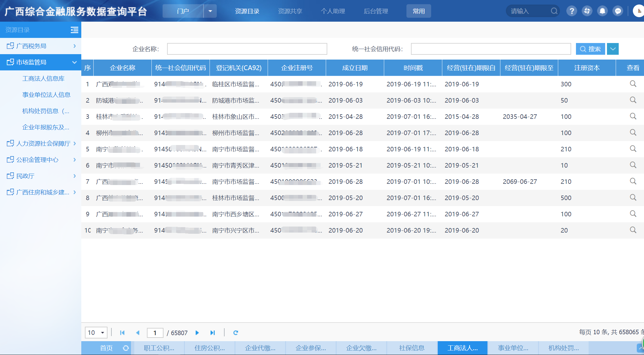This screenshot has height=355, width=644.
Task: Refresh the table with reload icon
Action: click(x=236, y=333)
